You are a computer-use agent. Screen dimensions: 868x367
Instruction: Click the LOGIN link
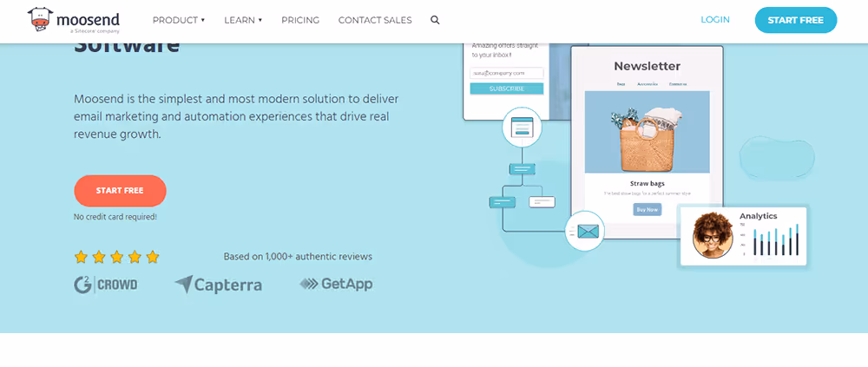715,20
